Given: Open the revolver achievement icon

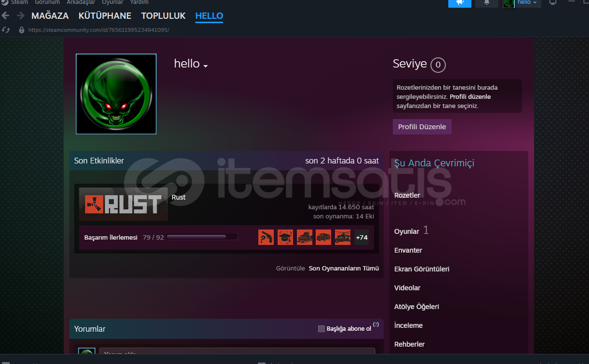Looking at the screenshot, I should tap(266, 237).
